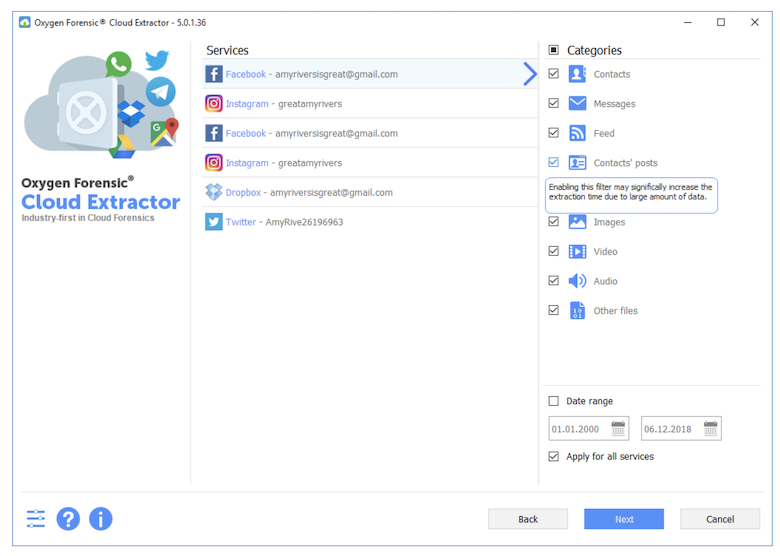Click the Cloud Extractor title bar icon
The height and width of the screenshot is (556, 780).
[24, 22]
